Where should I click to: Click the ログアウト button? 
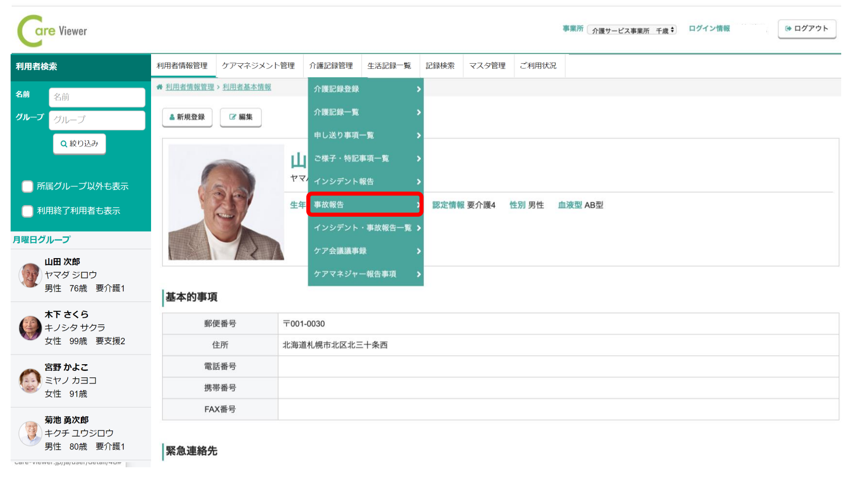[x=806, y=29]
